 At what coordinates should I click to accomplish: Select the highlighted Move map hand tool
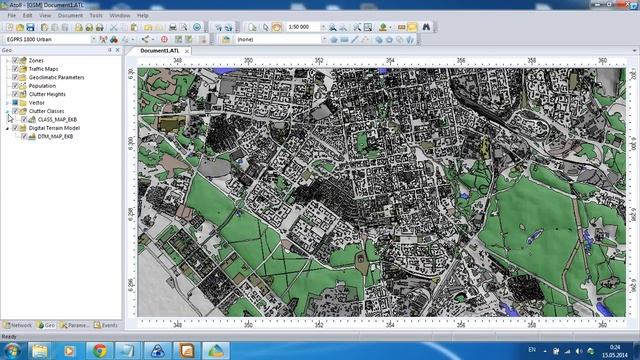pos(276,27)
